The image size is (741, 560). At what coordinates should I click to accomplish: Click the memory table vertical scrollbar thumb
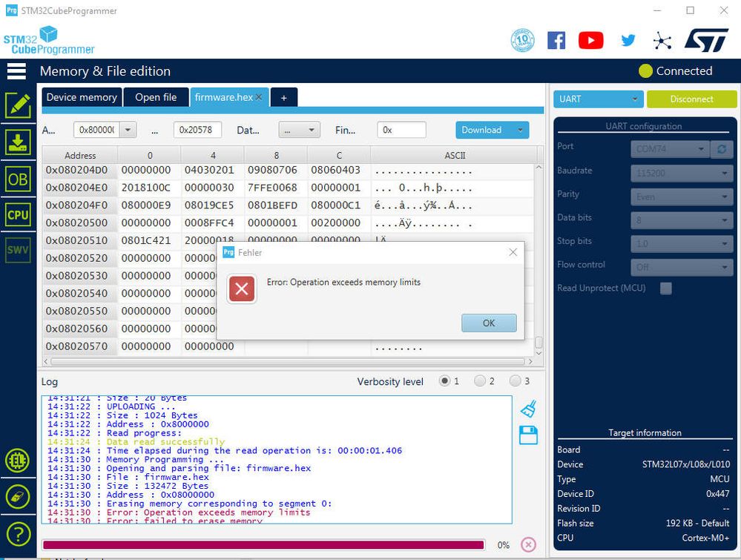click(539, 342)
